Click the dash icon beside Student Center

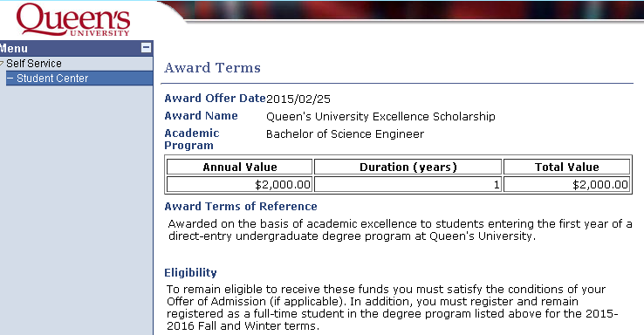(x=10, y=78)
